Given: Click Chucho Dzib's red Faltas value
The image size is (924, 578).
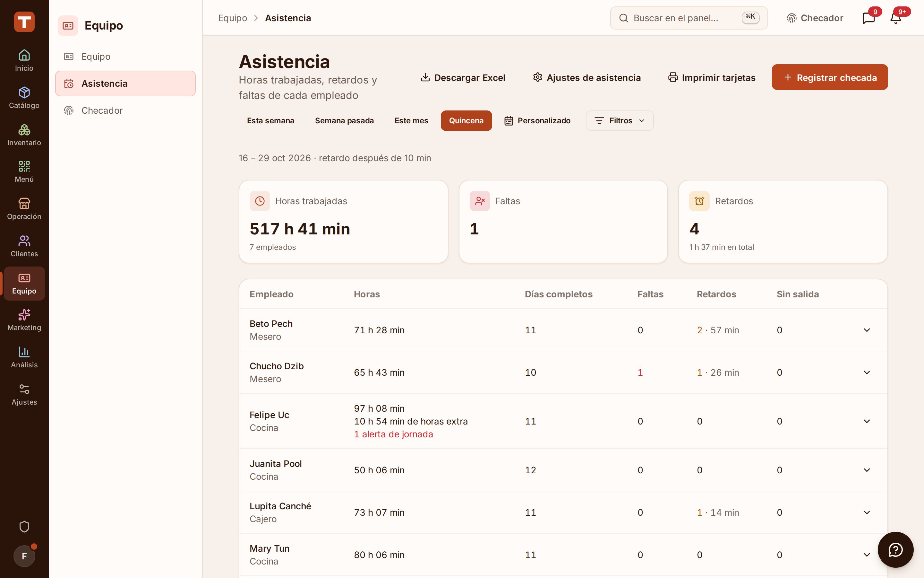Looking at the screenshot, I should 640,372.
